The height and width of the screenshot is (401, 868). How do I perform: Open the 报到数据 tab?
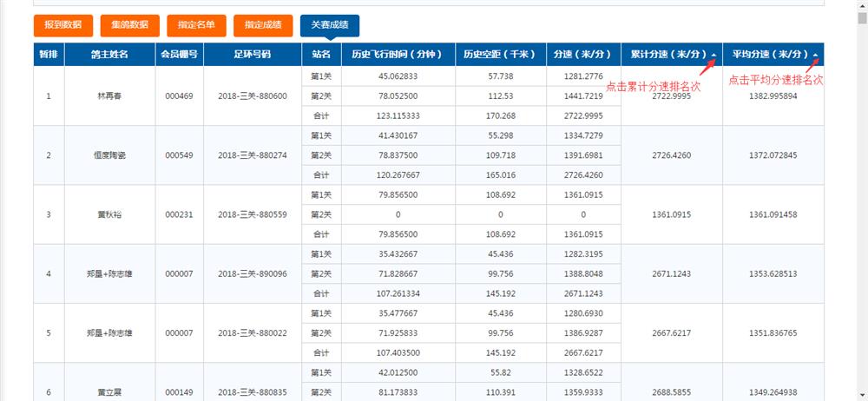pos(62,25)
